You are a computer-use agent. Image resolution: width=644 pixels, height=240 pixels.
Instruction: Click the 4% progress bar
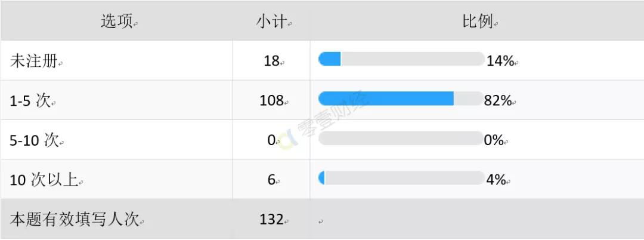(402, 178)
